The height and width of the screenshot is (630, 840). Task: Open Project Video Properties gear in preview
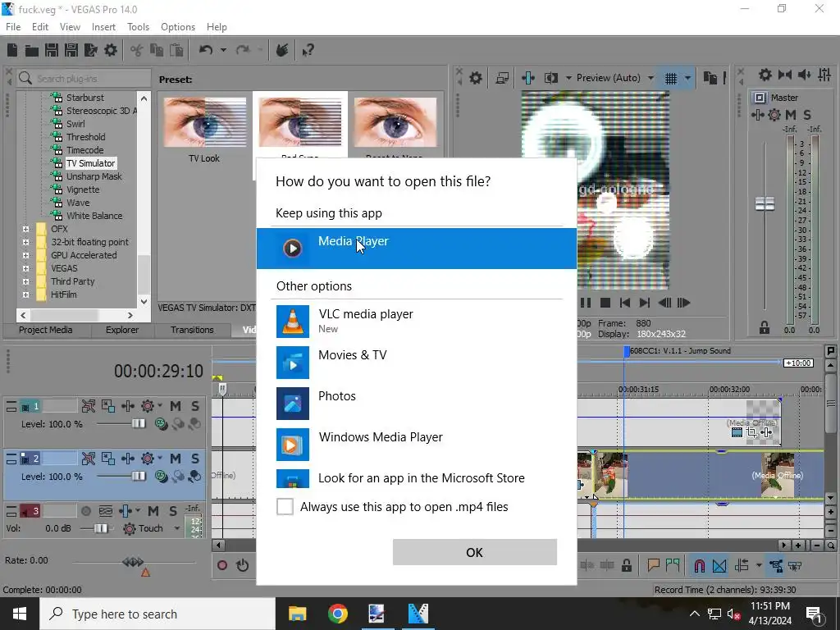(476, 78)
